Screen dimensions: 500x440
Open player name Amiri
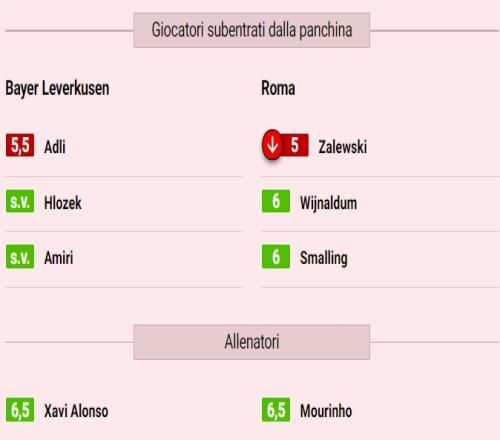(59, 258)
